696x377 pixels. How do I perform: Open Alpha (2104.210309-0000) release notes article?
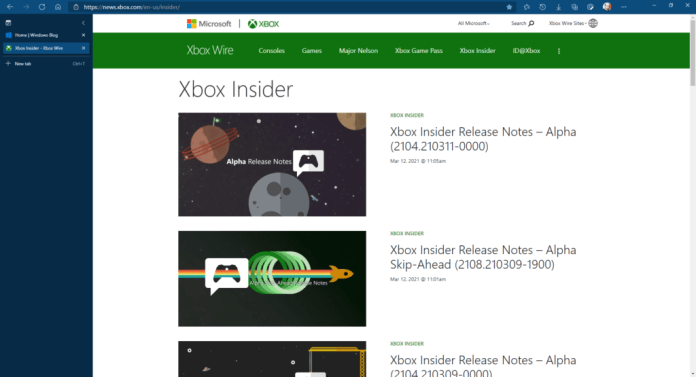click(x=483, y=365)
